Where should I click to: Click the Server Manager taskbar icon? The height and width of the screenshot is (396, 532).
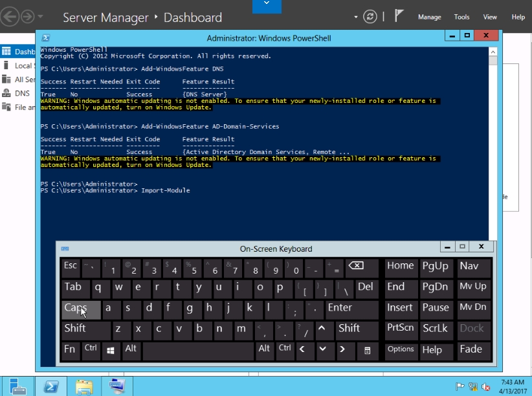coord(17,387)
